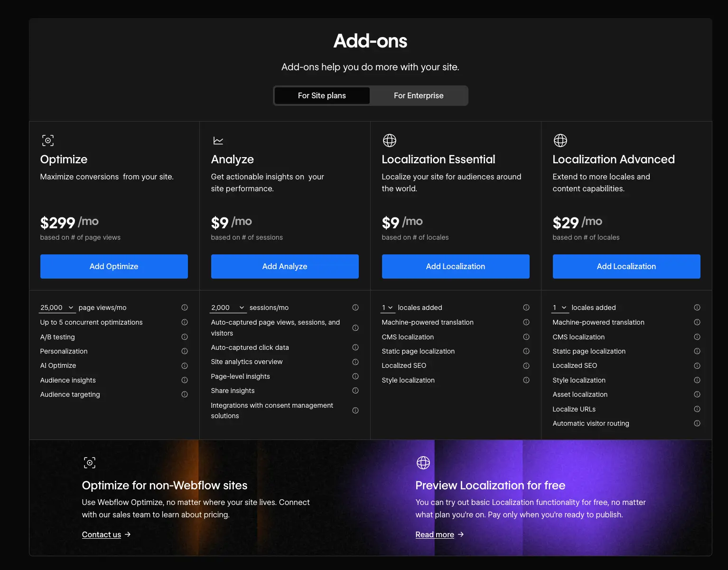Open locales added dropdown in Localization Essential
Viewport: 728px width, 570px height.
click(388, 308)
